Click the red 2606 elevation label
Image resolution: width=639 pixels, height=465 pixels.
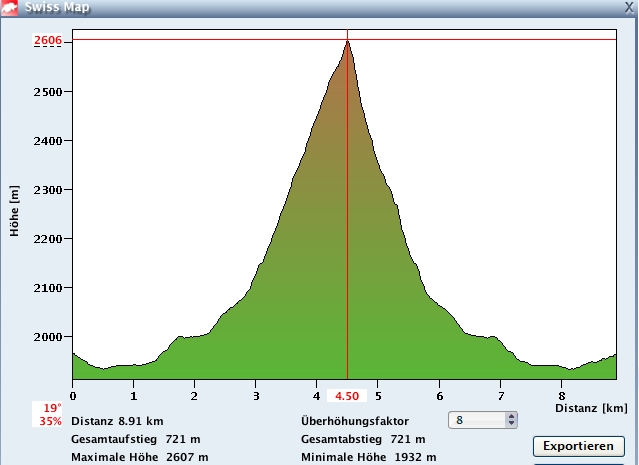pyautogui.click(x=48, y=41)
